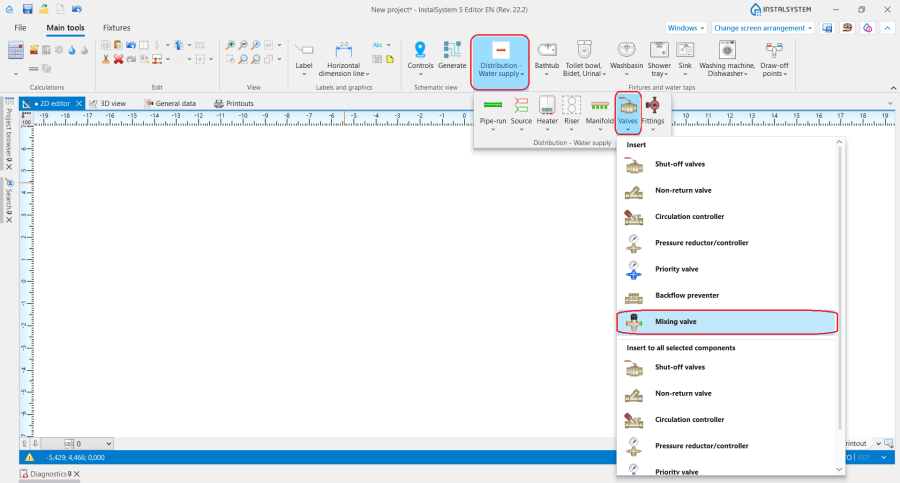Choose Shut-off valves under Insert
900x483 pixels.
tap(727, 164)
